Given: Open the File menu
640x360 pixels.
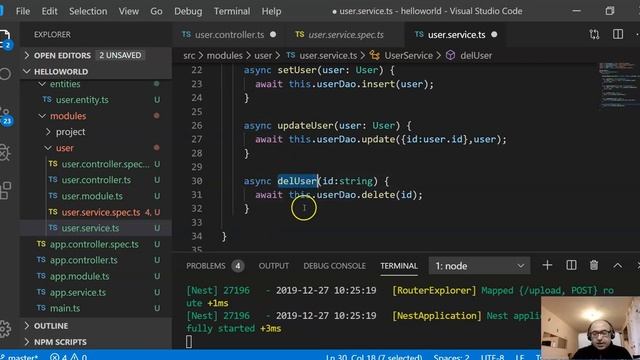Looking at the screenshot, I should pyautogui.click(x=23, y=11).
